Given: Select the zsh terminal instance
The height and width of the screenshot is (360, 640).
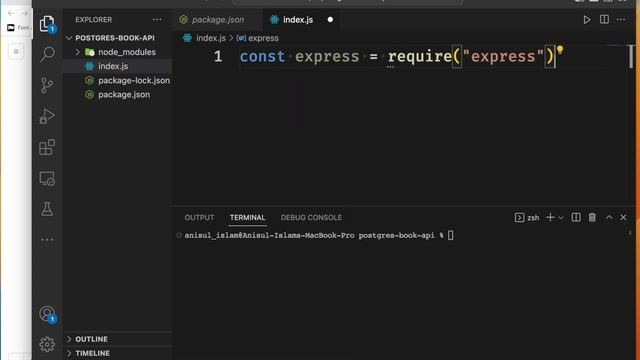Looking at the screenshot, I should [x=527, y=218].
